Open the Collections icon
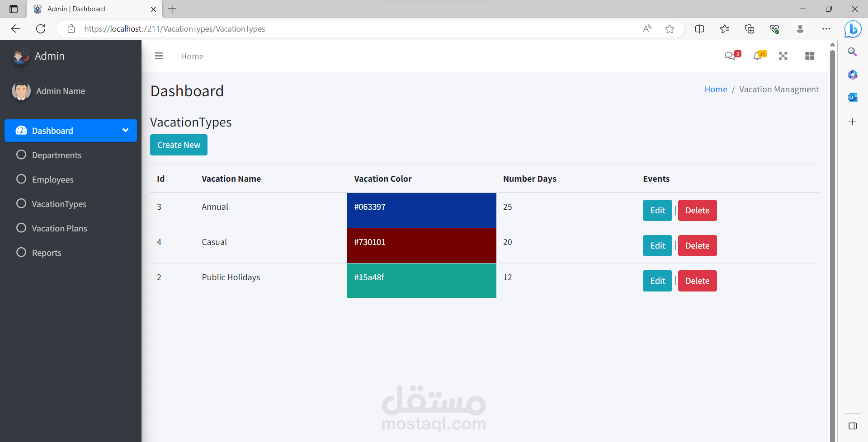This screenshot has height=442, width=868. click(x=750, y=29)
